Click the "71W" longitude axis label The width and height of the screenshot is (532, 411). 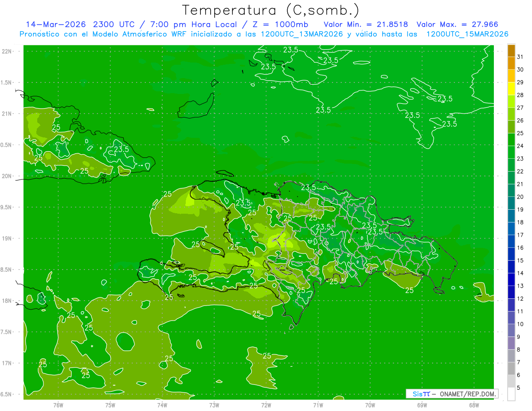click(318, 405)
